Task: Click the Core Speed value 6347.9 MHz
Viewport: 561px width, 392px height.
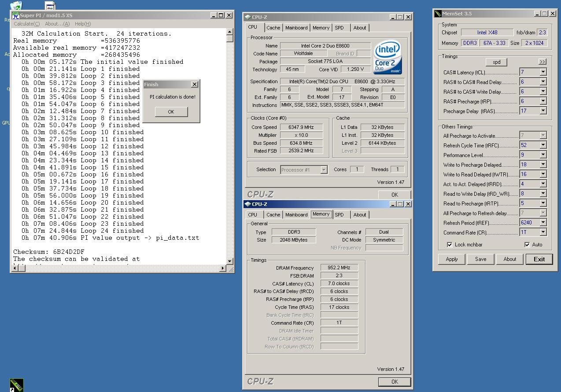Action: [x=301, y=127]
